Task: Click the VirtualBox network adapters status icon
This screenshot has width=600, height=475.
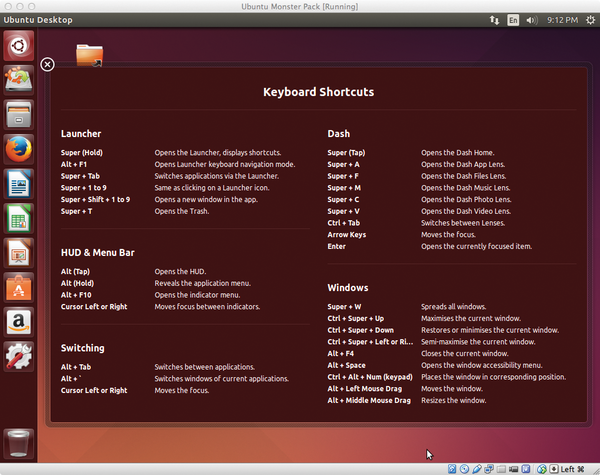Action: pyautogui.click(x=489, y=468)
